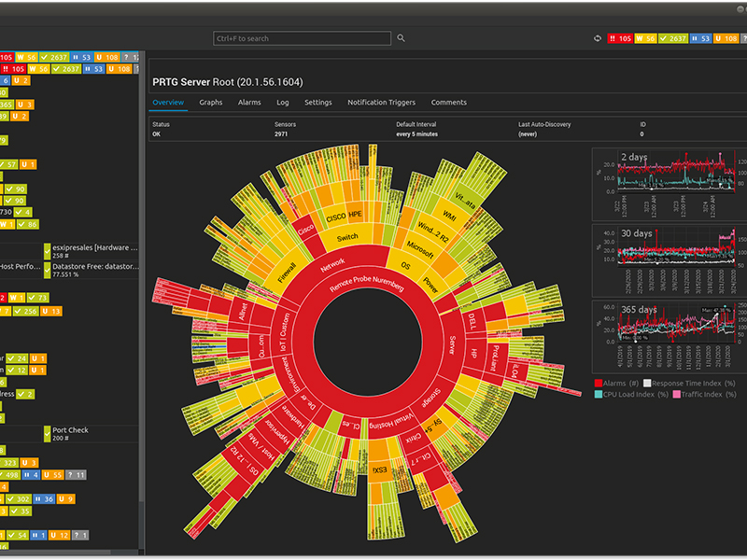Select the Port Check sensor row

click(92, 434)
